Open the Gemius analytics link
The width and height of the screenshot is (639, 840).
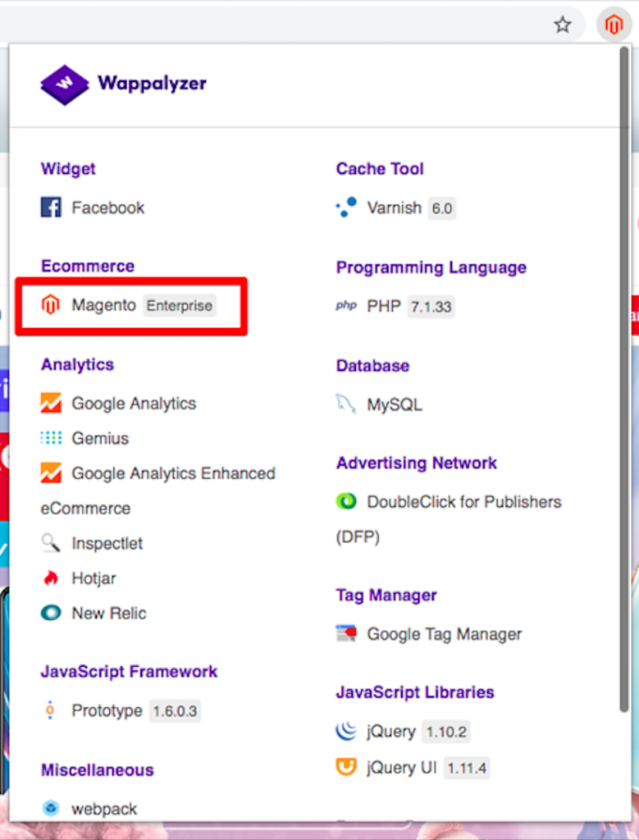100,438
